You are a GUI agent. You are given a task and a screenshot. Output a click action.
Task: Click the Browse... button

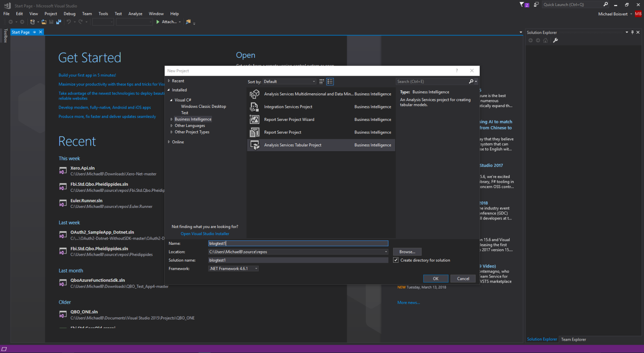[407, 252]
